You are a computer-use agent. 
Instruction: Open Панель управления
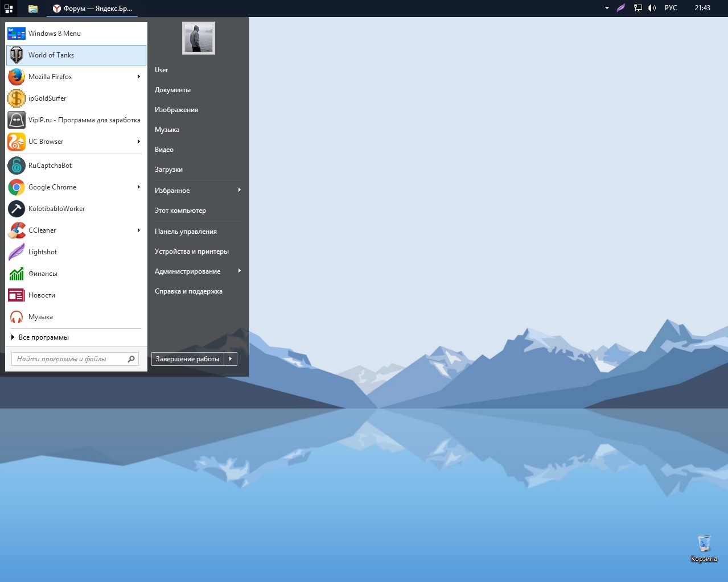tap(186, 232)
